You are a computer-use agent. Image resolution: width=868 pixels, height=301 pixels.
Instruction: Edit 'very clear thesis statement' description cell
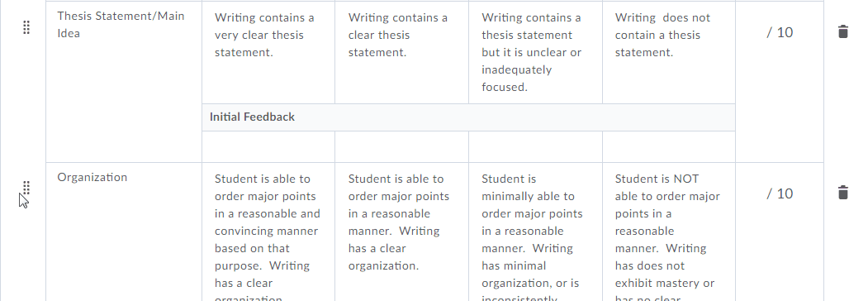click(268, 52)
